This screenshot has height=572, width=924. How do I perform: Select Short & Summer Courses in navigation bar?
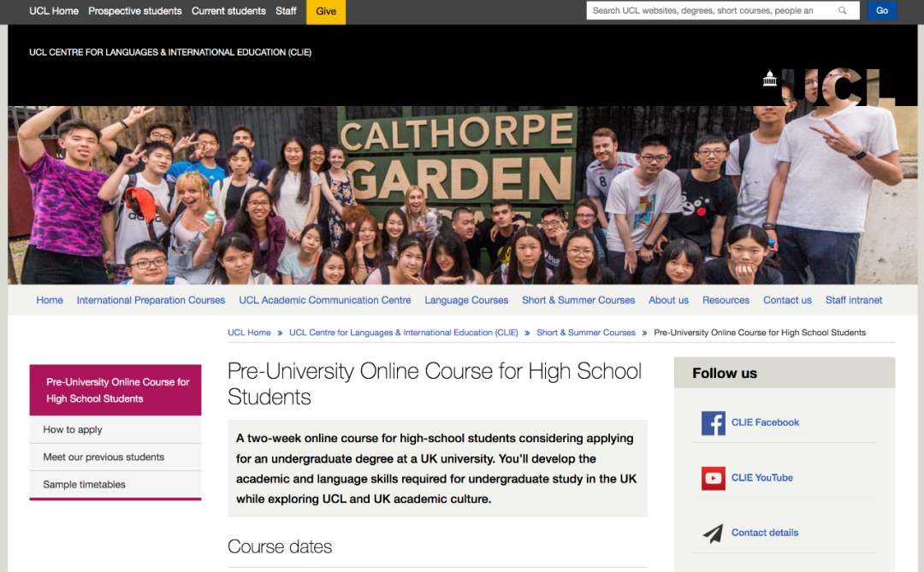[x=578, y=300]
